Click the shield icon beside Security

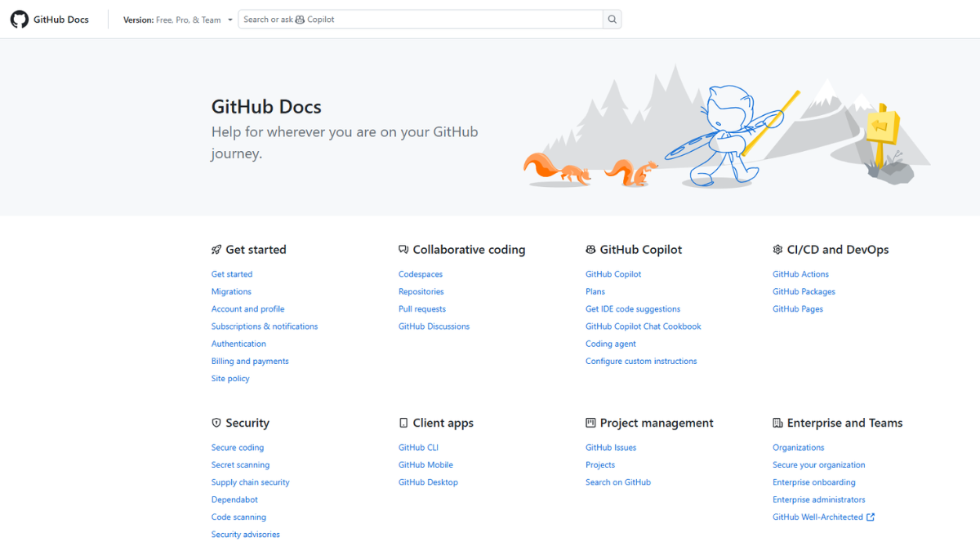coord(216,422)
